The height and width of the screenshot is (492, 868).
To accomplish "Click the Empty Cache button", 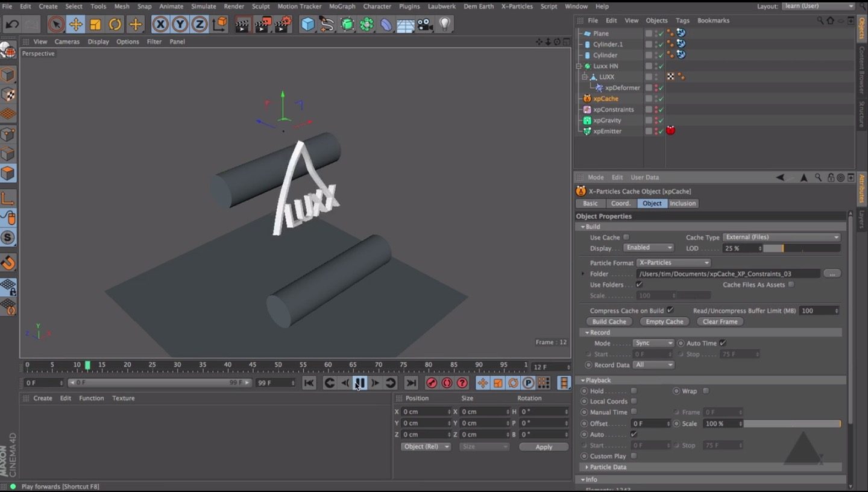I will coord(664,321).
